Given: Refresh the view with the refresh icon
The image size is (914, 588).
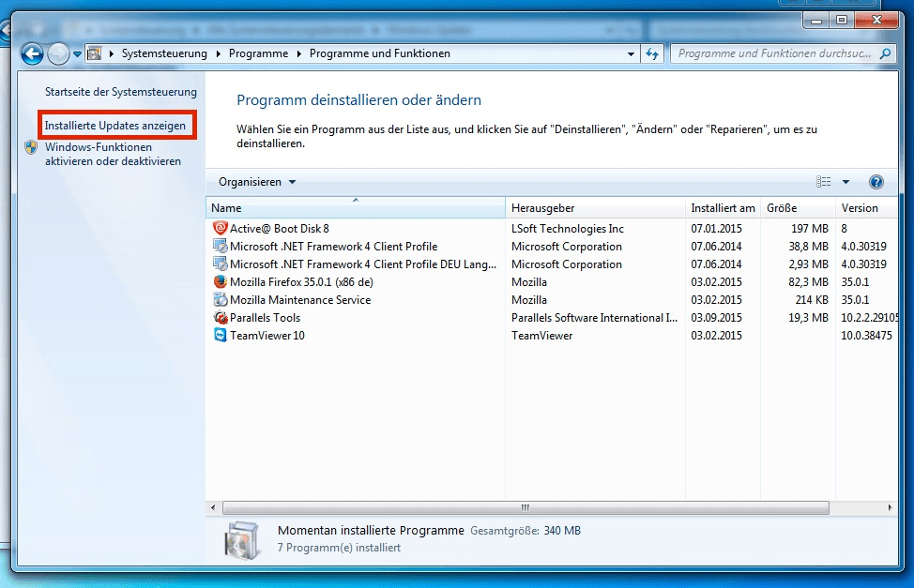Looking at the screenshot, I should point(652,53).
